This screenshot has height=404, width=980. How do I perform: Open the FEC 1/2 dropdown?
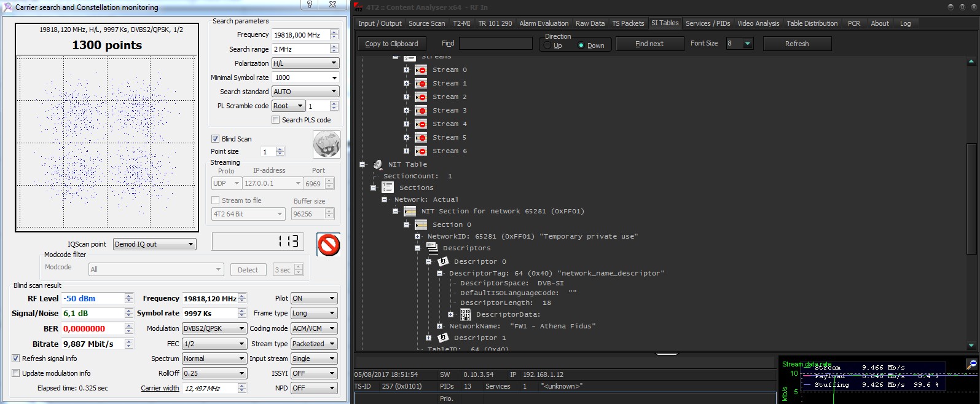click(214, 344)
